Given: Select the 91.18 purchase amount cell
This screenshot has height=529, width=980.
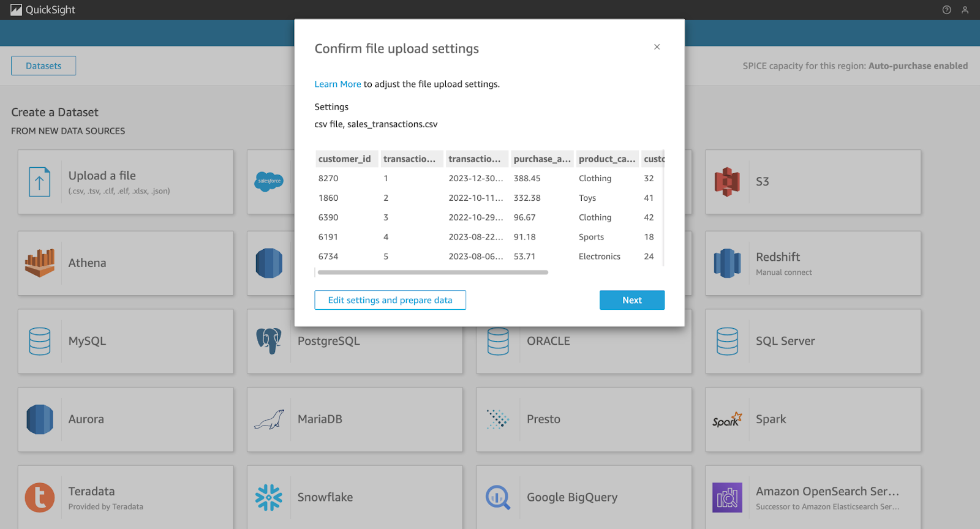Looking at the screenshot, I should click(x=525, y=238).
